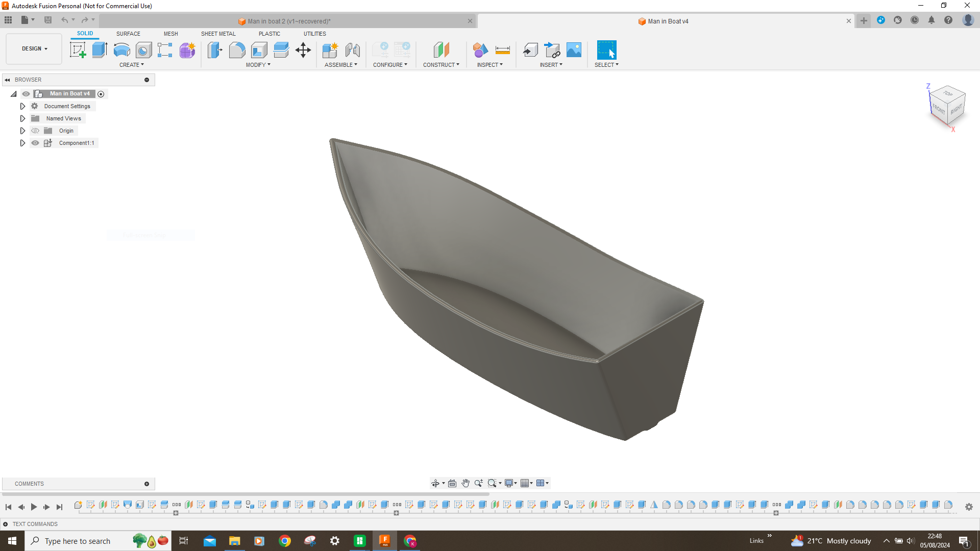Switch to the PLASTIC tab
Screen dimensions: 980x551
coord(269,34)
